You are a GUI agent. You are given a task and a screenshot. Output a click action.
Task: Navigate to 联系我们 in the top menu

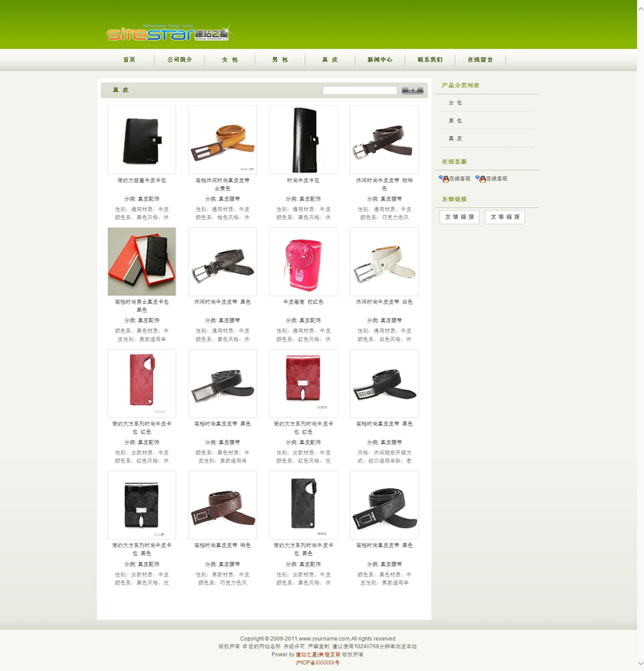point(430,60)
